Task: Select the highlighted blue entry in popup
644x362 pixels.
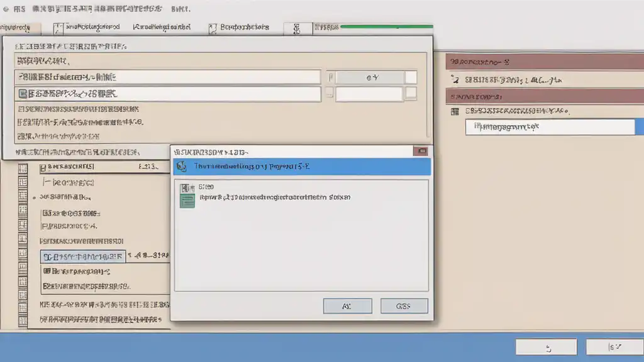Action: 302,167
